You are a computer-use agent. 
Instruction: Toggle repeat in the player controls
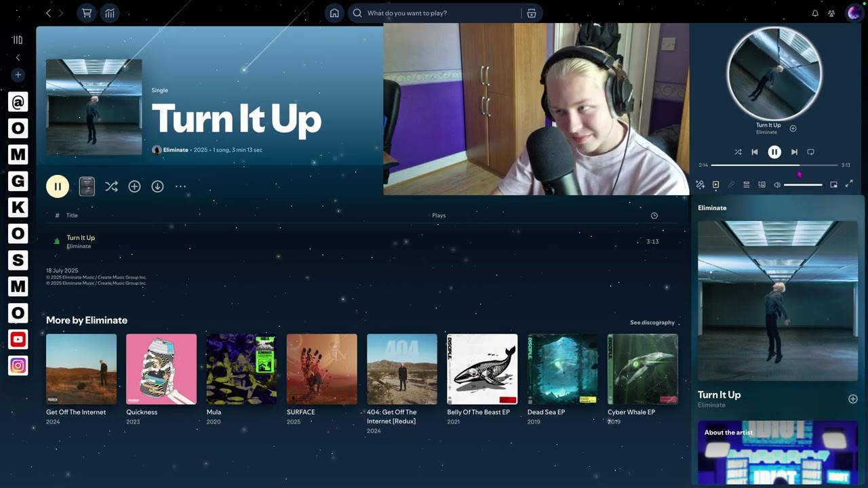tap(810, 152)
